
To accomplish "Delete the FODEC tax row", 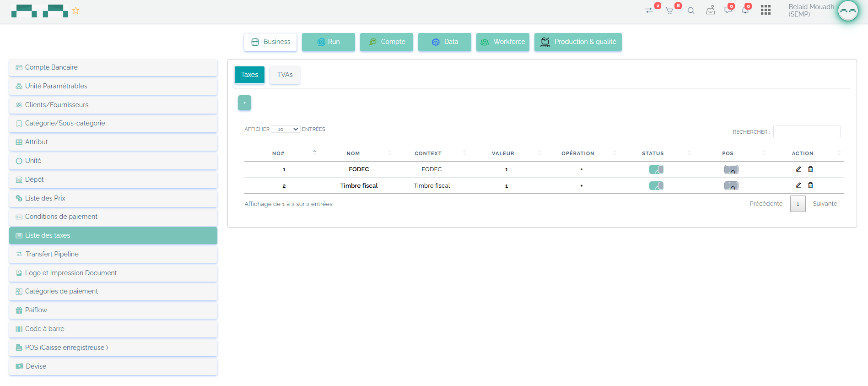I will 810,169.
